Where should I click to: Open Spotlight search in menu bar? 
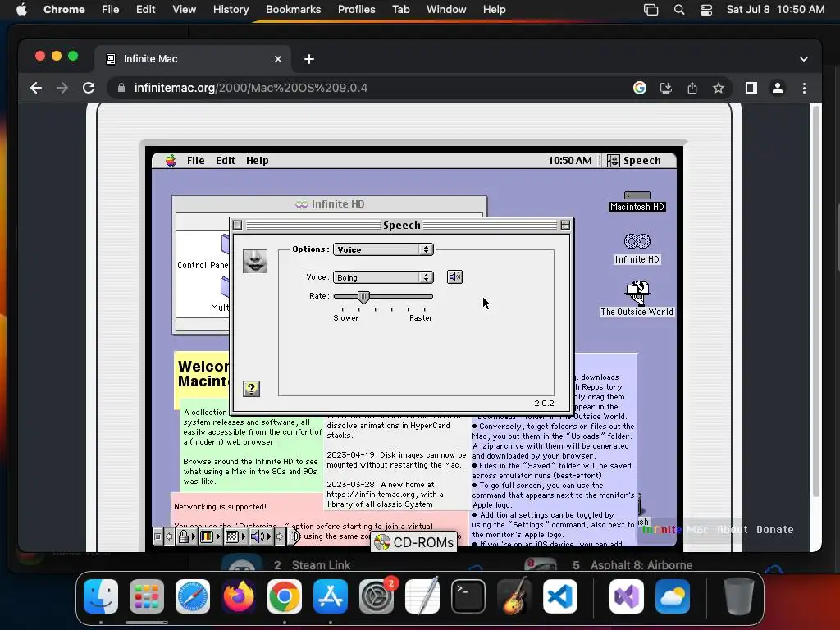tap(678, 10)
